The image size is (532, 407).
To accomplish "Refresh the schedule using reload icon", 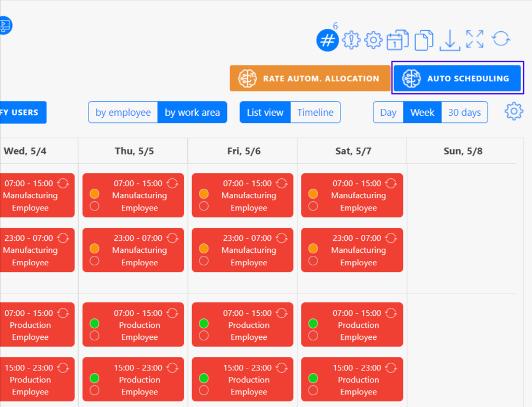I will point(501,39).
